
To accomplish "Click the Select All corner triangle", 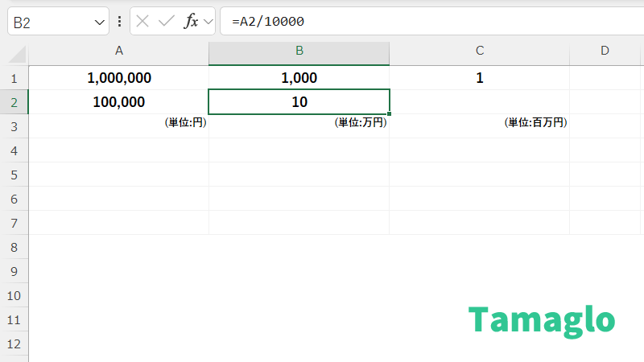I will tap(15, 53).
